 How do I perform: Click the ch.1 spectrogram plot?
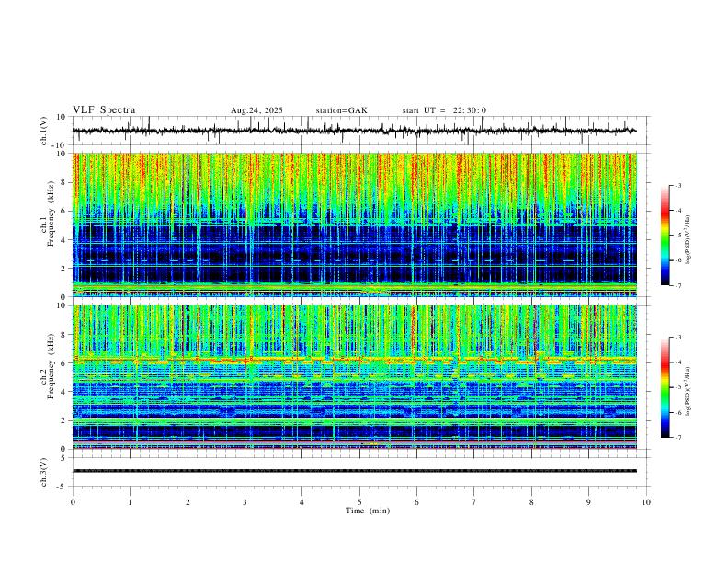354,224
